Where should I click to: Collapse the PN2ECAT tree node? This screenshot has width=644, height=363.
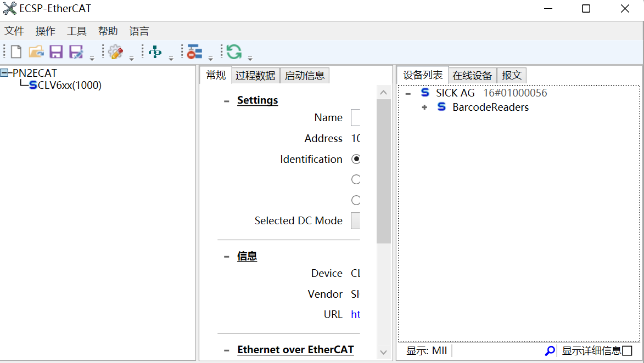point(4,73)
